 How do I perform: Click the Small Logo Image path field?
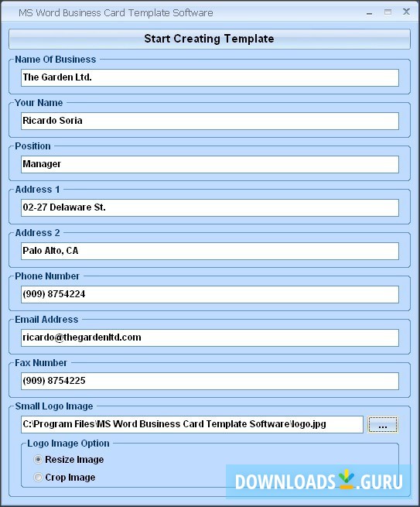click(x=193, y=424)
